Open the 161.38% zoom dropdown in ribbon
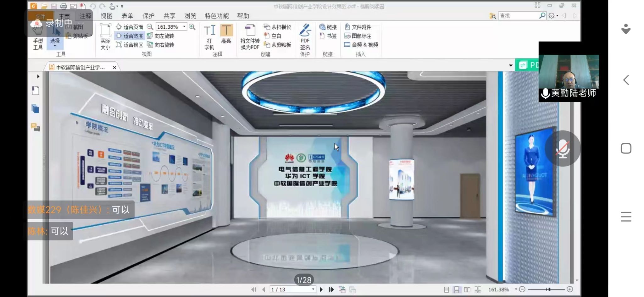 tap(184, 27)
